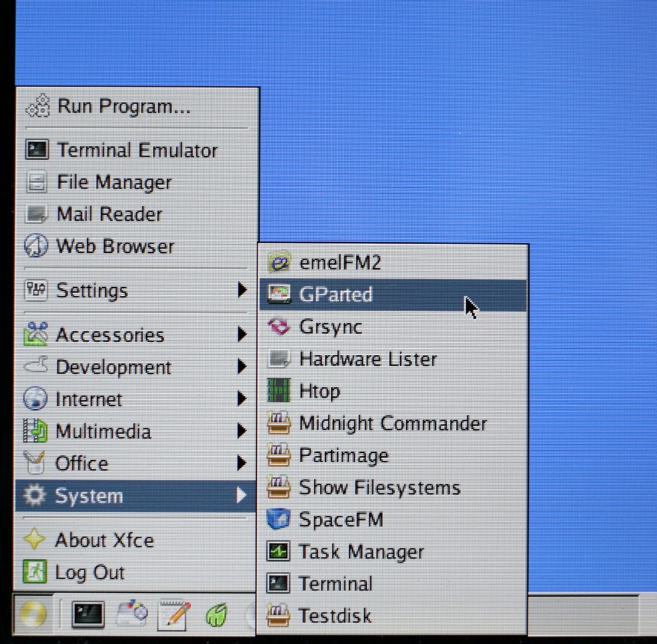Viewport: 657px width, 644px height.
Task: Start Testdisk from the submenu
Action: 335,615
